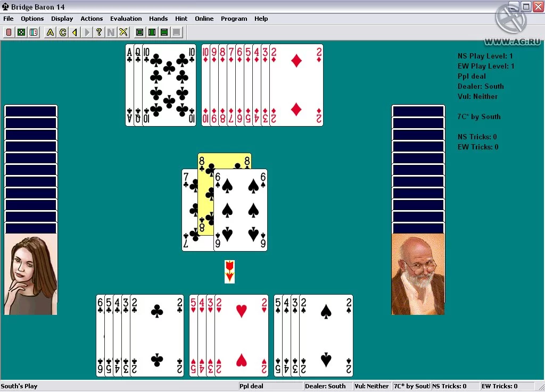Open the Program menu

pyautogui.click(x=234, y=19)
